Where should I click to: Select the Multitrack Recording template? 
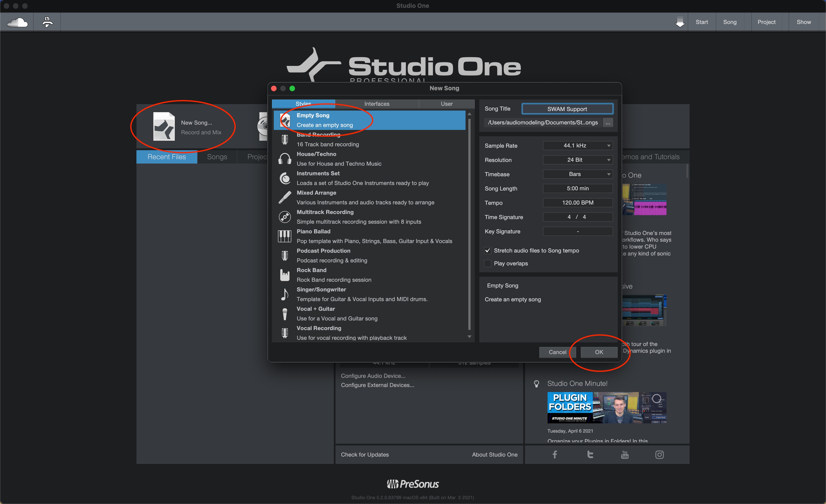pyautogui.click(x=369, y=217)
